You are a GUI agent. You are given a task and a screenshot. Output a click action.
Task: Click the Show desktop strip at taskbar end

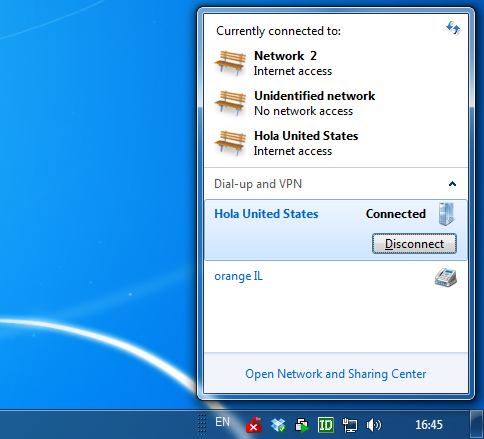477,424
